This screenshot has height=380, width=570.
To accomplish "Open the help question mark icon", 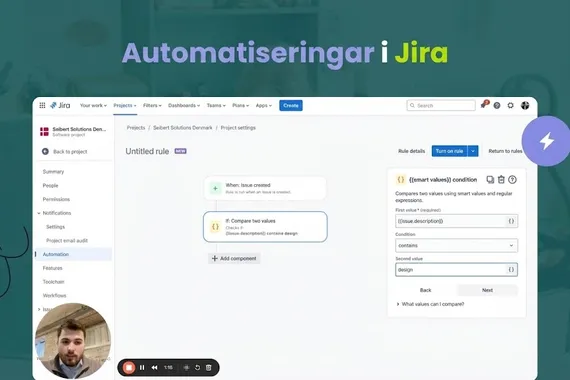I will coord(497,105).
